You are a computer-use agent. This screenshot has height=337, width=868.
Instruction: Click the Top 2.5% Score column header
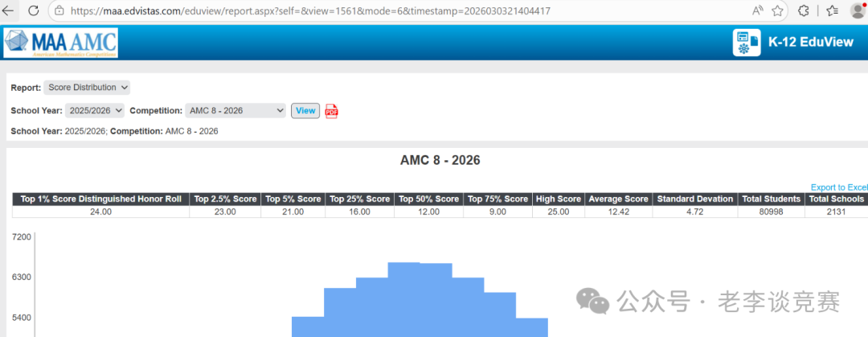(225, 199)
